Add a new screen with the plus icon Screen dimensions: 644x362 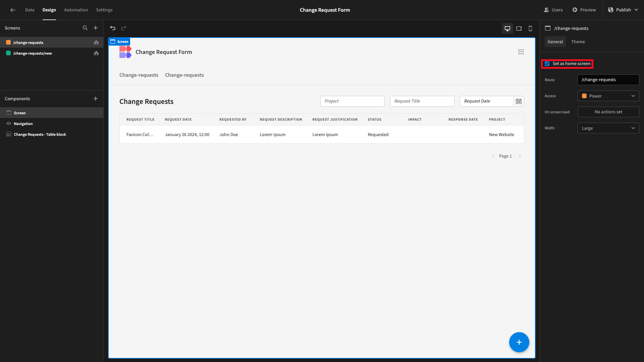pos(96,28)
